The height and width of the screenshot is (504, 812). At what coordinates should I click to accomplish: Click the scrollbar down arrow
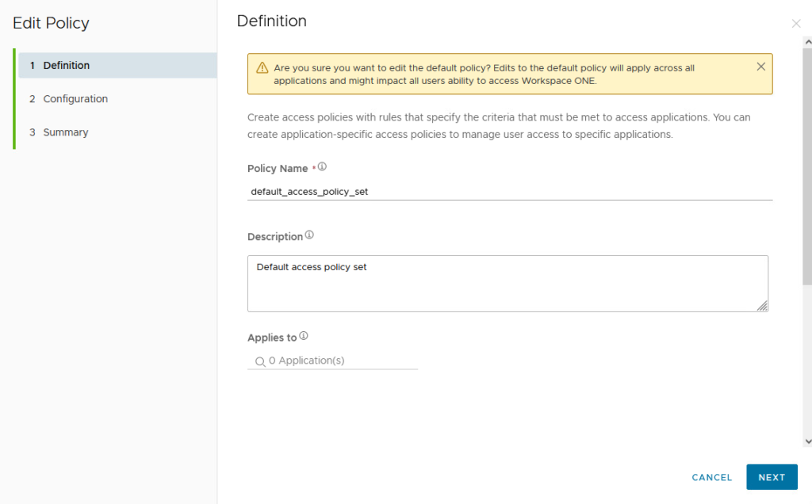pos(807,441)
